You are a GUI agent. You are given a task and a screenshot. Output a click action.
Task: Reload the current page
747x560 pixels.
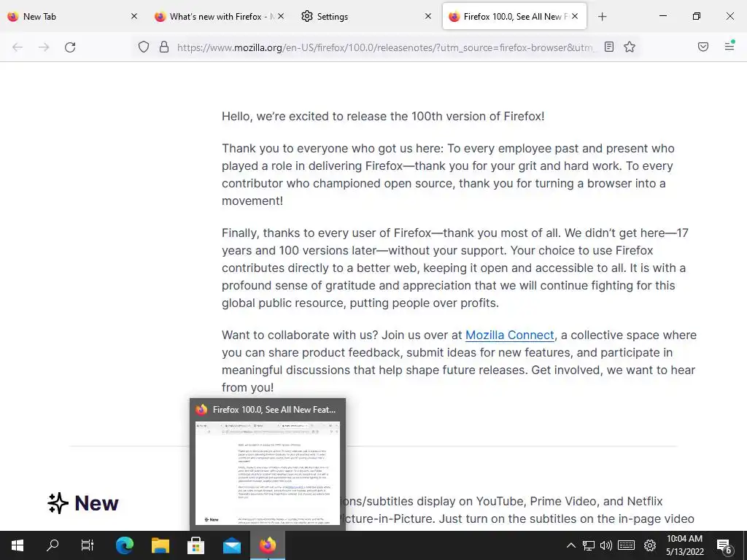(70, 47)
